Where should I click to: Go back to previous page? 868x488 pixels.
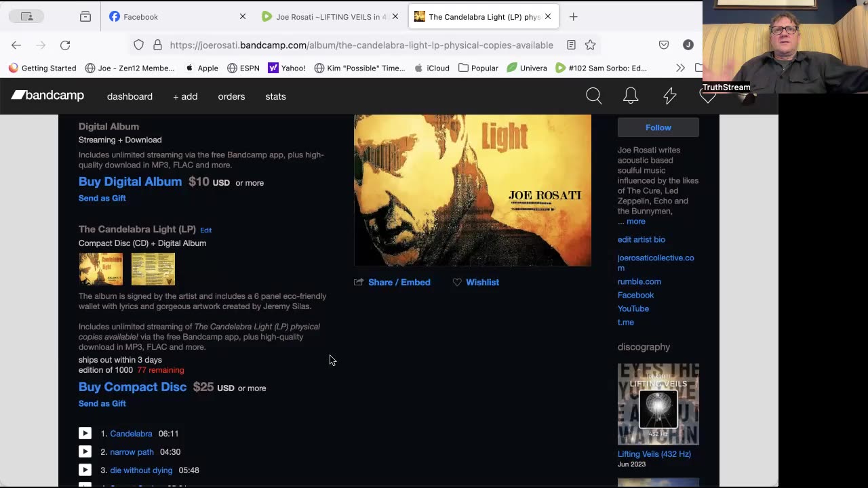[16, 45]
